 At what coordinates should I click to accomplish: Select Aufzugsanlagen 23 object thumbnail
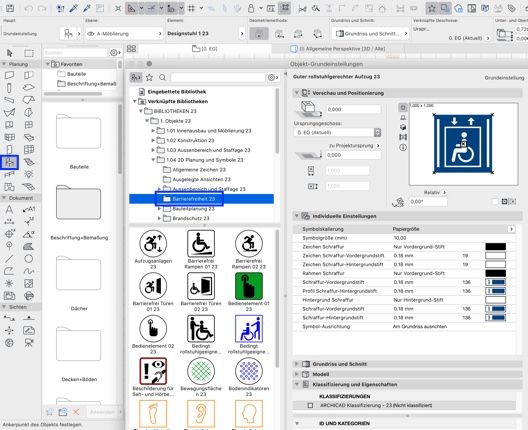(153, 244)
